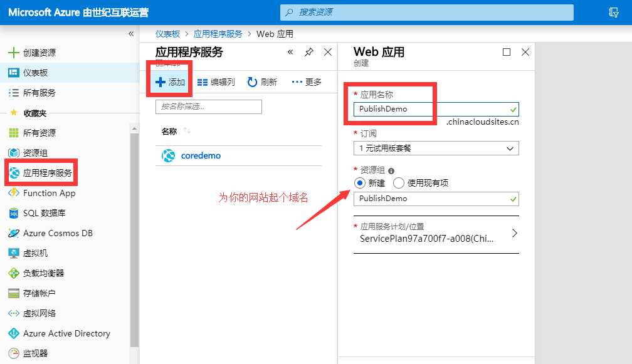Close the Web App blade

pyautogui.click(x=525, y=52)
